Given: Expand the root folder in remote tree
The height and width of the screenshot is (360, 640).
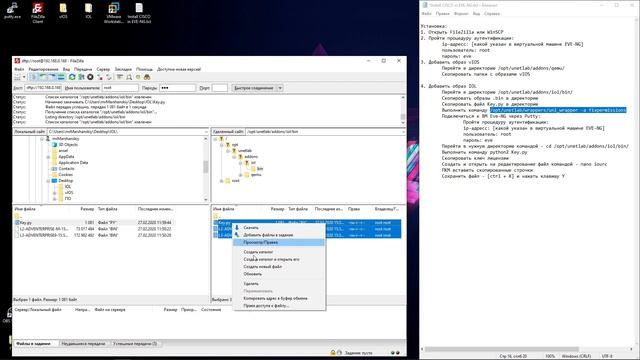Looking at the screenshot, I should (222, 181).
